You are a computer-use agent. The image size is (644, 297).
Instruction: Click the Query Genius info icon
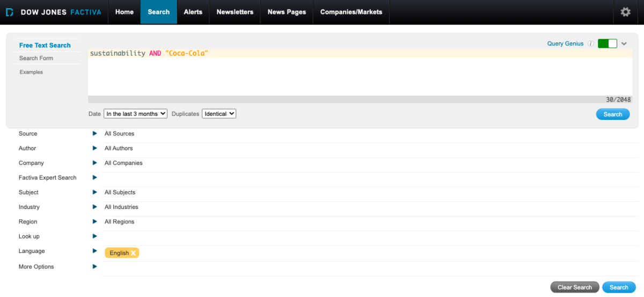tap(590, 44)
